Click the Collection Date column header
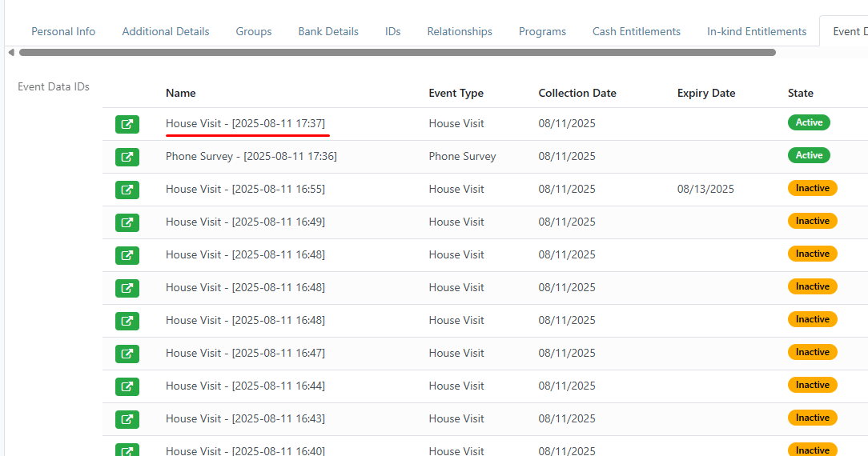Viewport: 868px width, 456px height. [577, 93]
